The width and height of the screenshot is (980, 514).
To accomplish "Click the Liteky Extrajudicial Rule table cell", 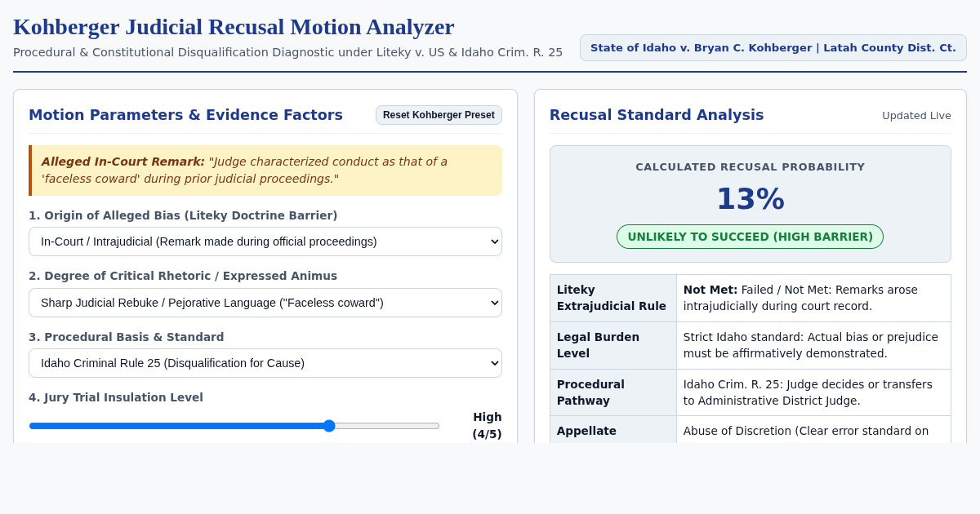I will pos(613,298).
